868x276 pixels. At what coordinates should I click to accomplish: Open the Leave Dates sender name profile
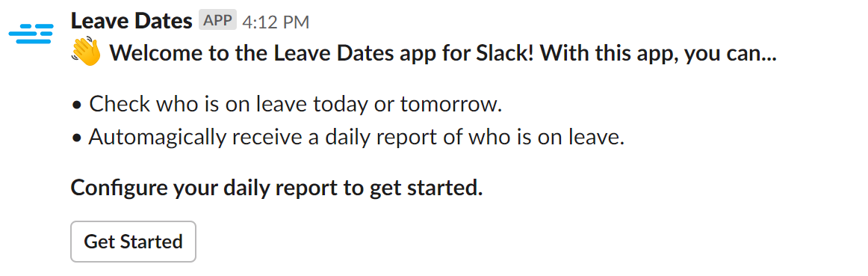(131, 21)
